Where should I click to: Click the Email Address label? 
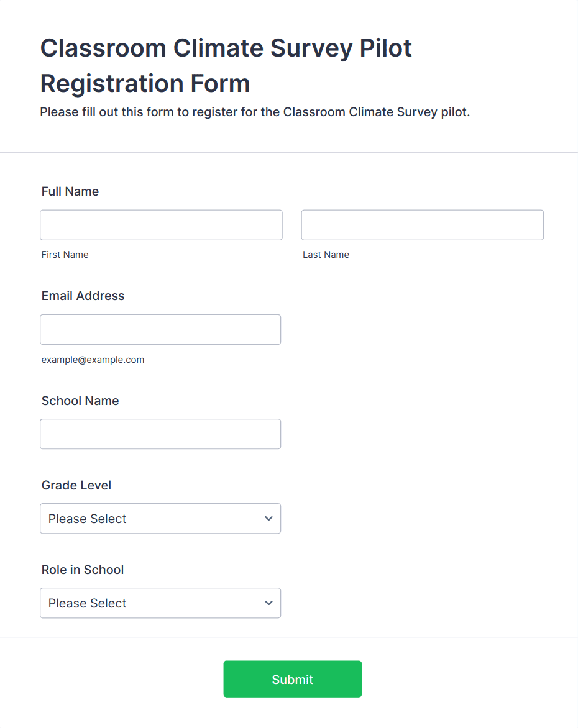click(83, 296)
